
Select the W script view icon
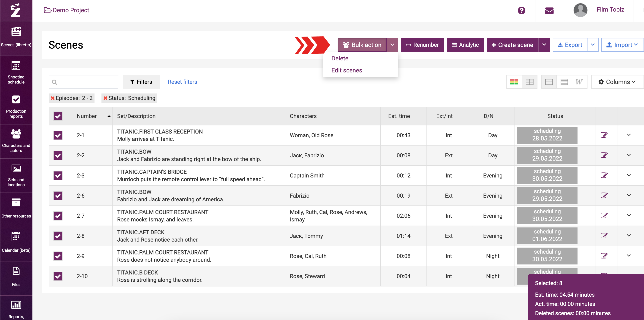pos(579,82)
